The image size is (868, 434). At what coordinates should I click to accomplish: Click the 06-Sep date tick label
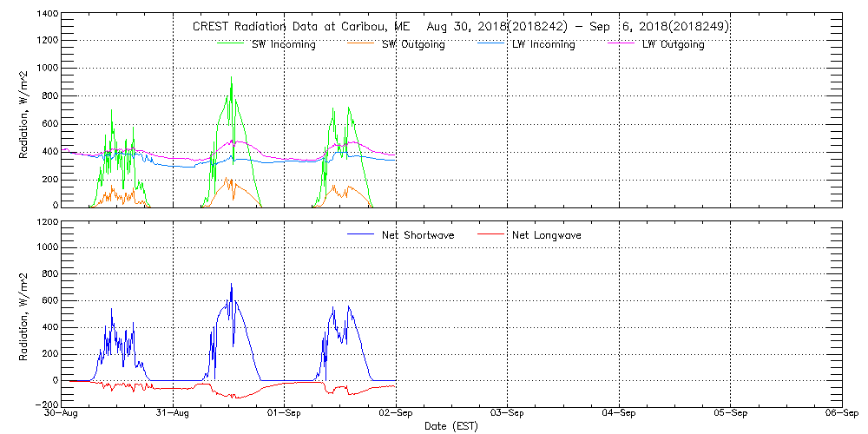(x=841, y=413)
